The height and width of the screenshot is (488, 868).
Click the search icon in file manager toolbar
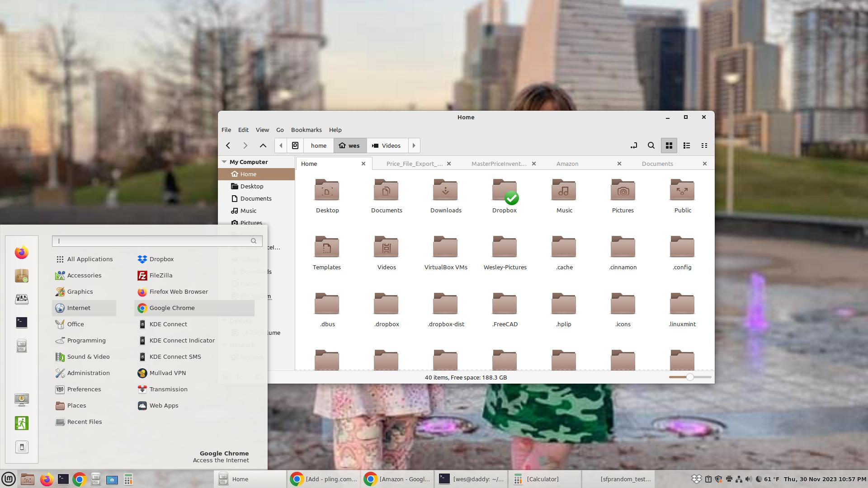(651, 145)
